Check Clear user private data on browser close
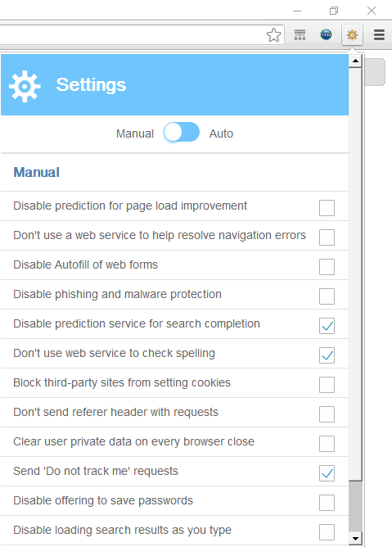The image size is (392, 547). pyautogui.click(x=327, y=444)
